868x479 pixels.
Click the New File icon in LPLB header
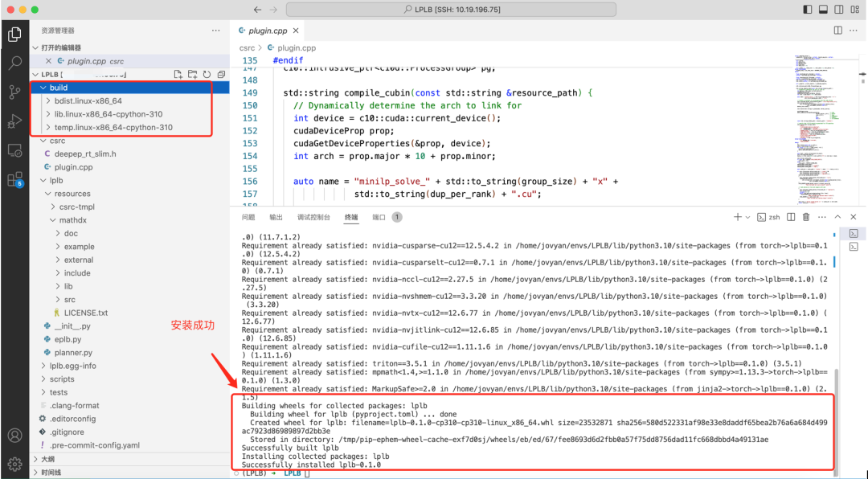point(178,74)
